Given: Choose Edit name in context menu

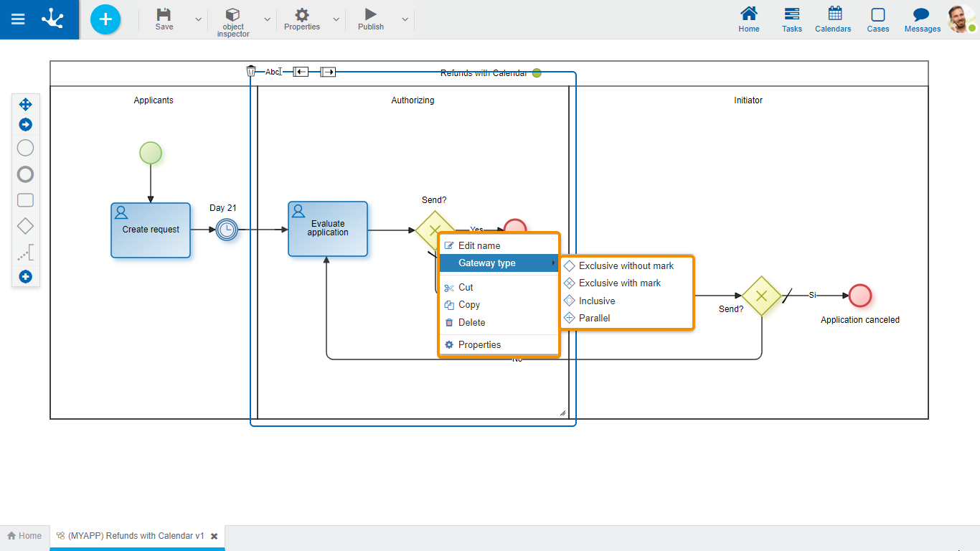Looking at the screenshot, I should click(x=479, y=245).
